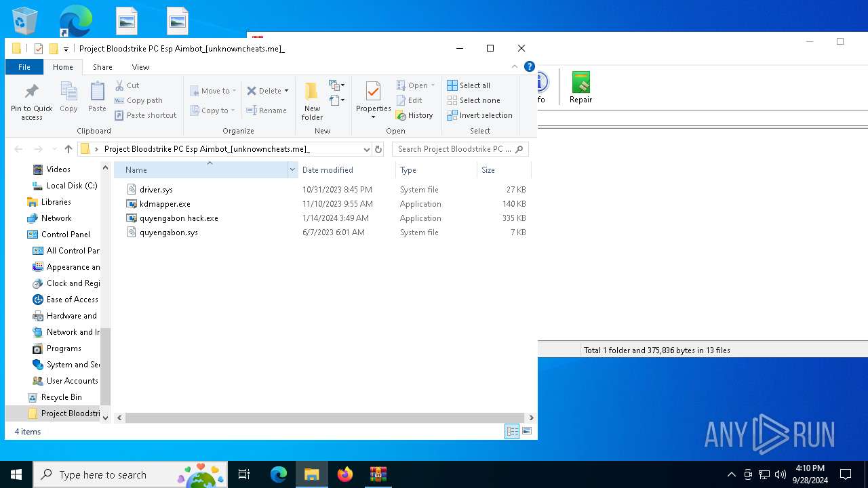868x488 pixels.
Task: Select quyengabon hack.exe file
Action: [x=178, y=218]
